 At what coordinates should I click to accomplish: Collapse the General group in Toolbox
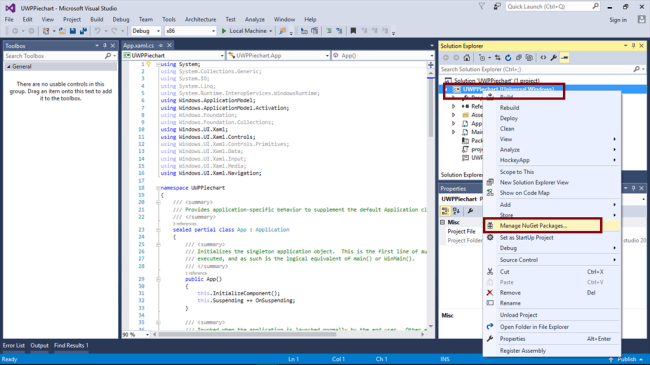(8, 67)
